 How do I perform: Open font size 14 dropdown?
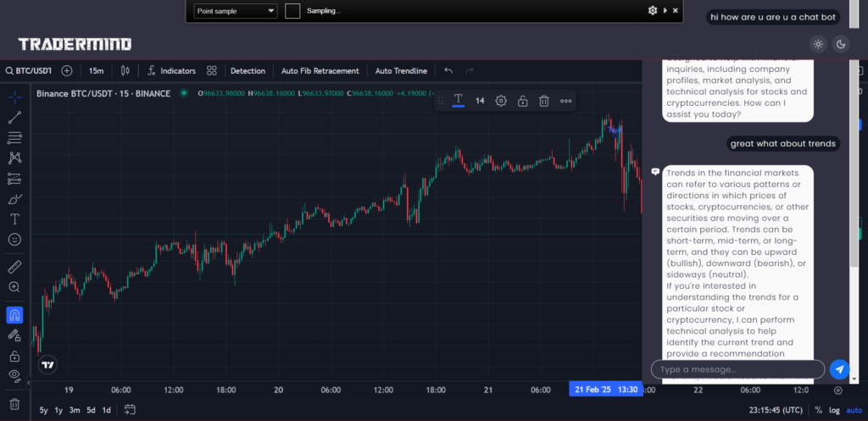coord(480,101)
